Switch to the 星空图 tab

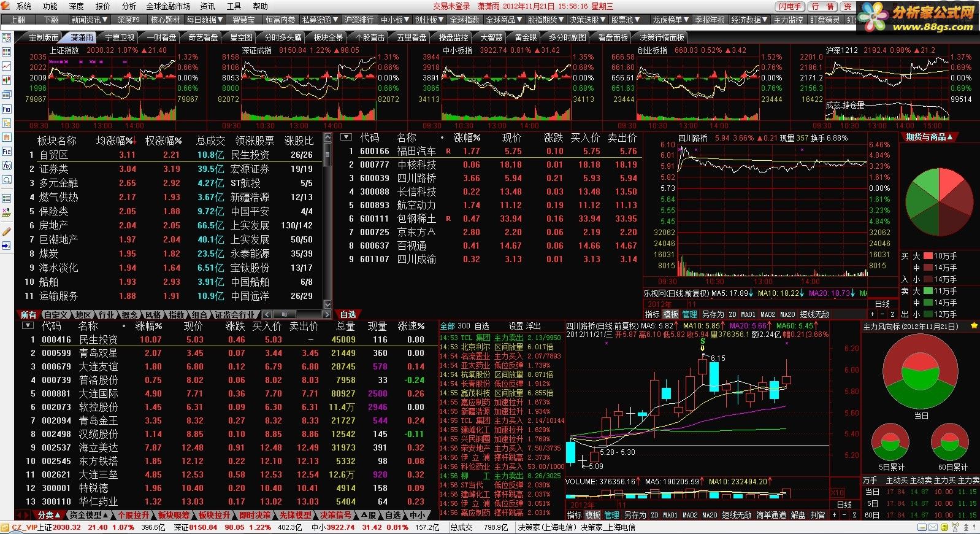pos(241,37)
